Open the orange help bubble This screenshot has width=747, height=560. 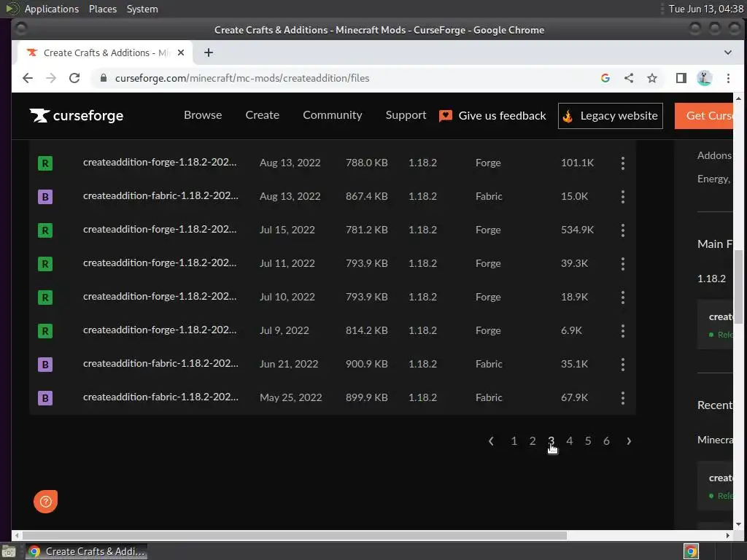pos(46,502)
